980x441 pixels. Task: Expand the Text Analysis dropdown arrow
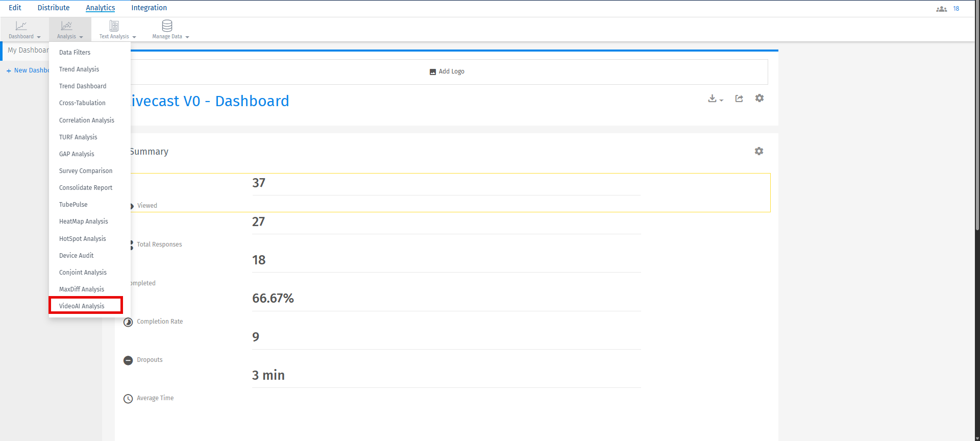tap(134, 37)
